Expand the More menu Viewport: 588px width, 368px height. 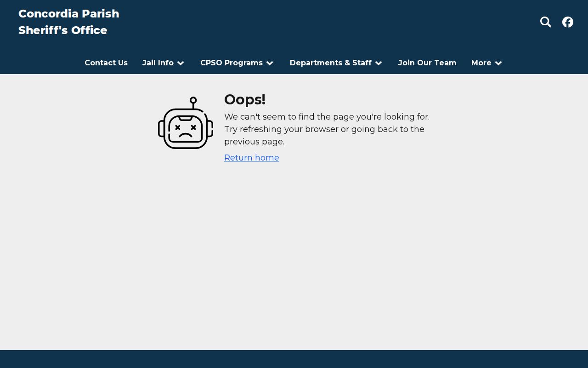tap(487, 63)
